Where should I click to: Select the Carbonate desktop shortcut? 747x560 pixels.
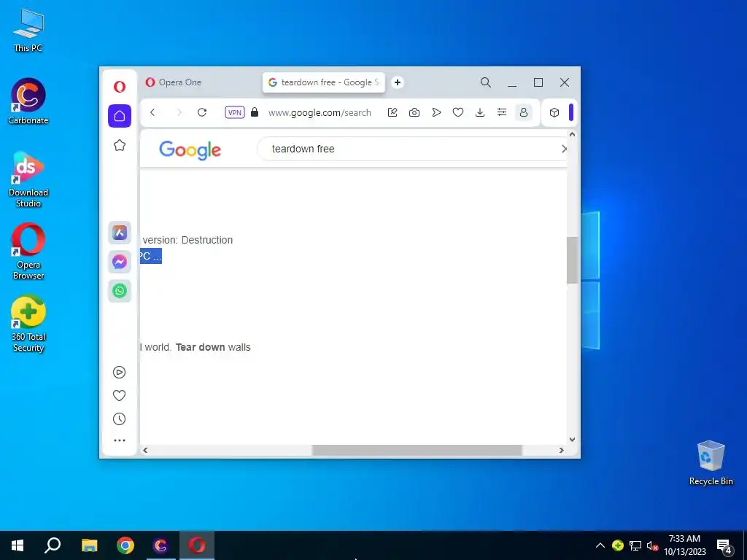point(28,101)
